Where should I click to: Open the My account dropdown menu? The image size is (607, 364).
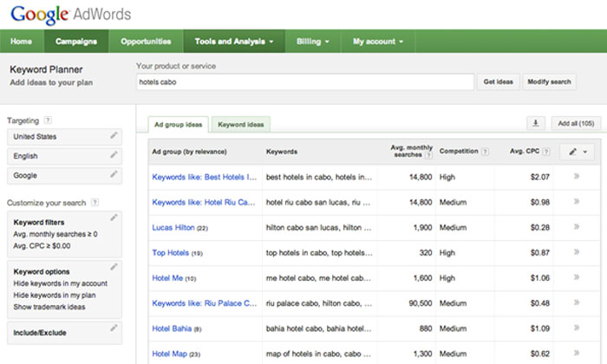click(x=378, y=41)
